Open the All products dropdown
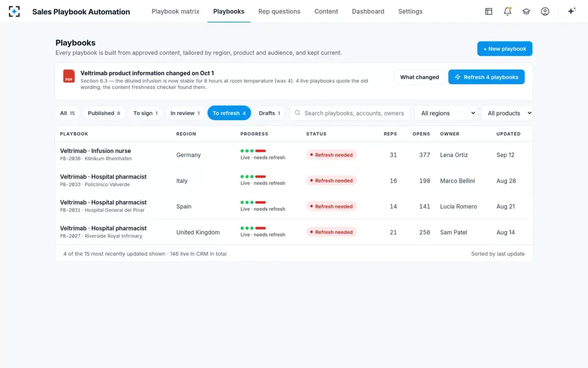 coord(507,113)
